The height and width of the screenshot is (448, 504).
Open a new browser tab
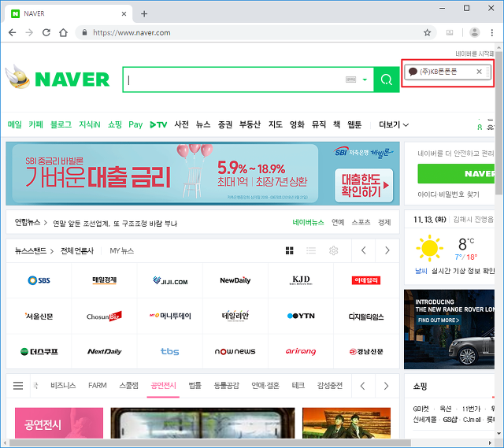144,14
